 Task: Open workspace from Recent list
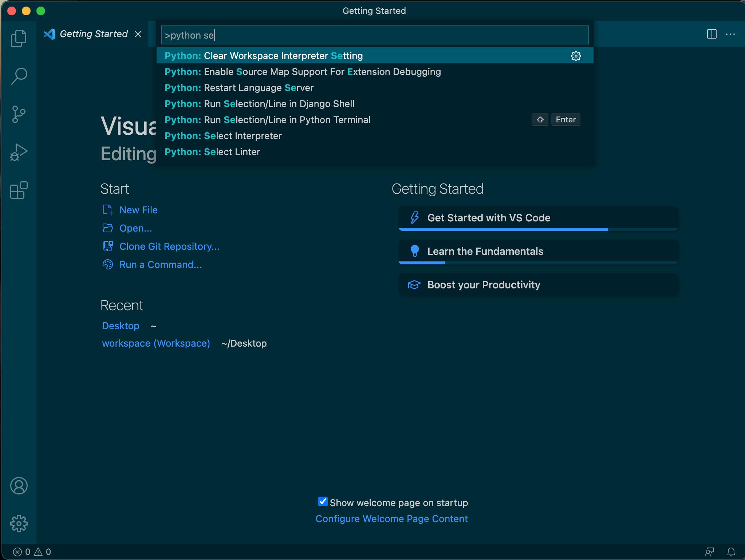pos(156,343)
